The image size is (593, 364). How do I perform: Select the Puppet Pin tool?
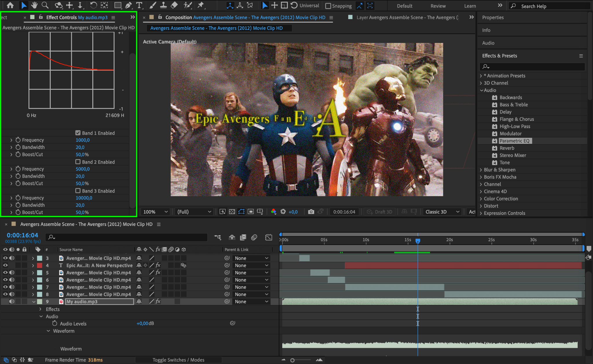[x=200, y=5]
